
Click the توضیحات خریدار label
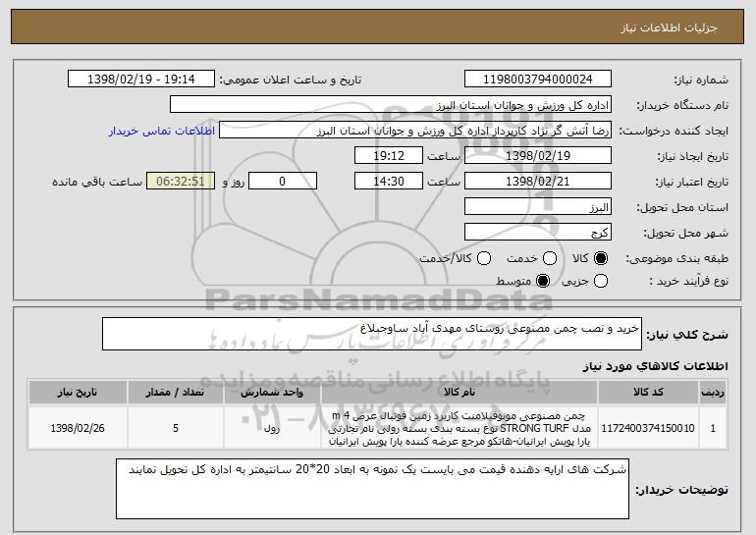tap(681, 490)
